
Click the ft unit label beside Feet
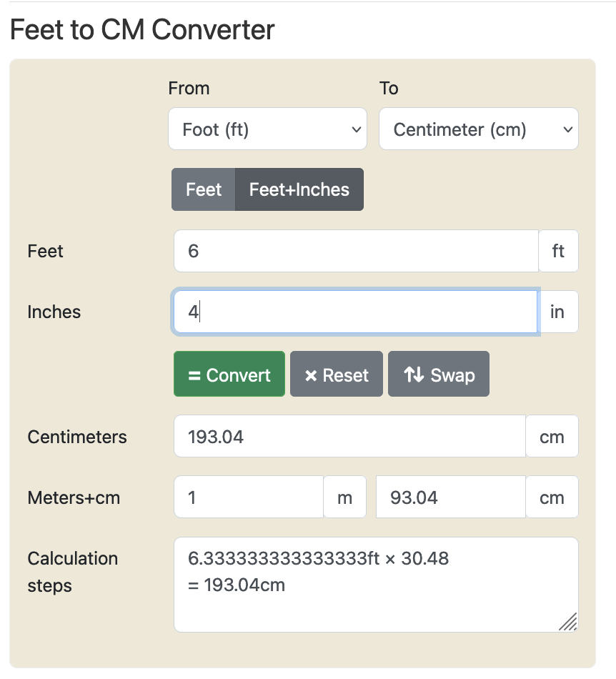click(558, 252)
